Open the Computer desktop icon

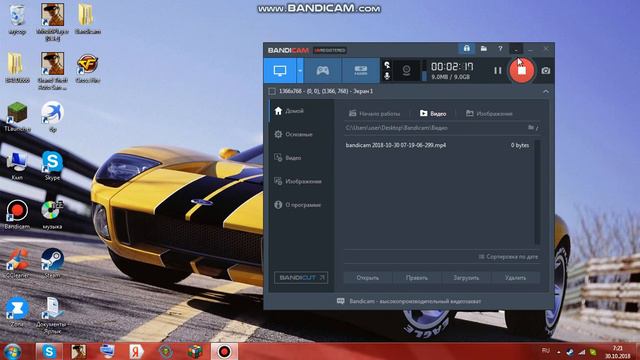coord(17,166)
